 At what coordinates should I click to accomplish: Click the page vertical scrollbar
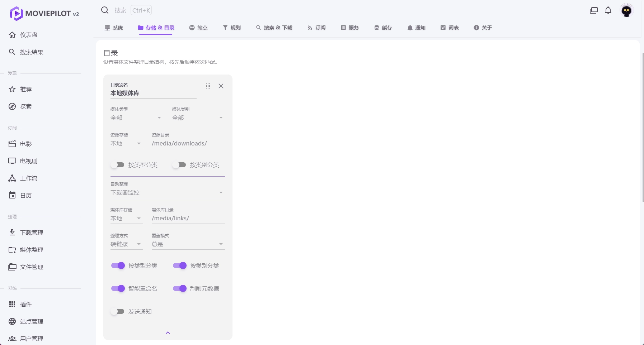pos(643,127)
